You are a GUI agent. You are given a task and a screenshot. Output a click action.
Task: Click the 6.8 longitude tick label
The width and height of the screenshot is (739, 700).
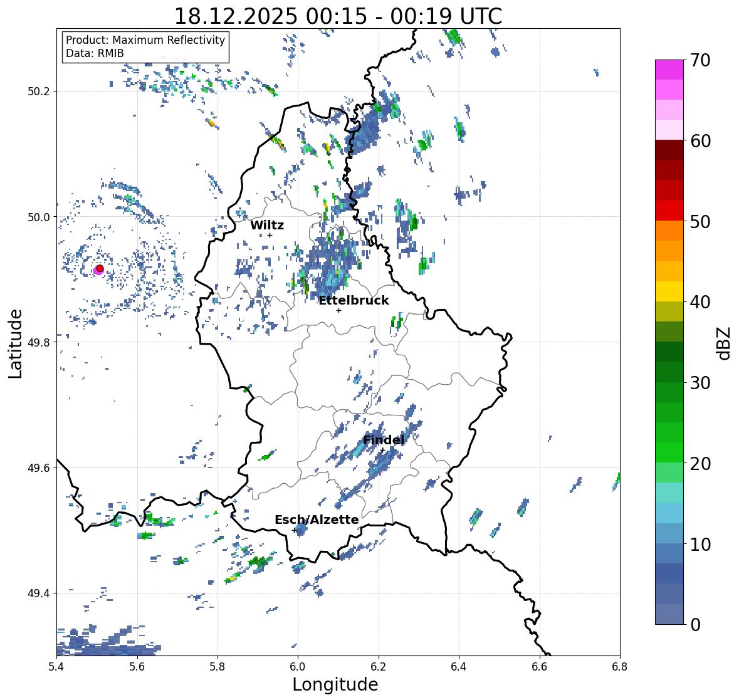pos(620,666)
